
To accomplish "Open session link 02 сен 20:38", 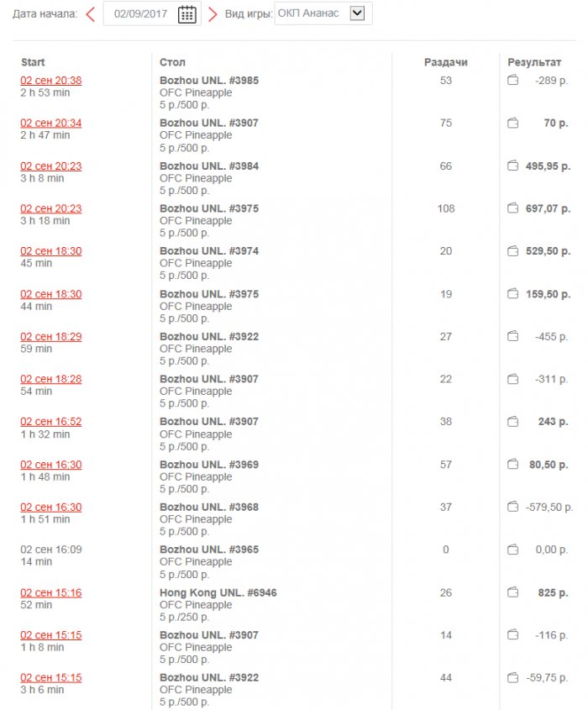I will [51, 81].
